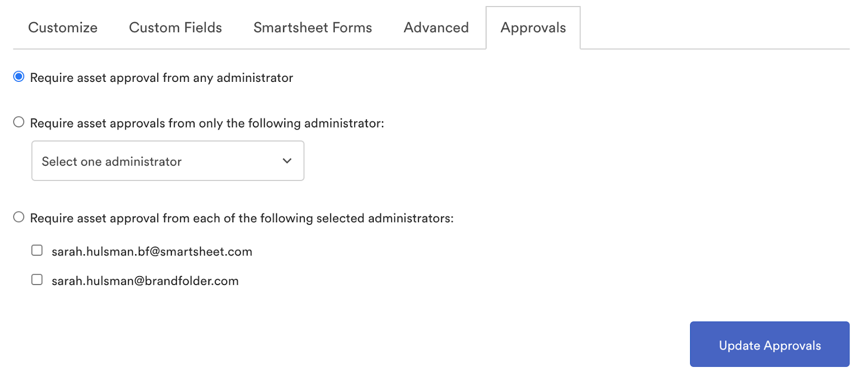The width and height of the screenshot is (868, 374).
Task: Select the 'any administrator' approval radio button
Action: pyautogui.click(x=19, y=77)
